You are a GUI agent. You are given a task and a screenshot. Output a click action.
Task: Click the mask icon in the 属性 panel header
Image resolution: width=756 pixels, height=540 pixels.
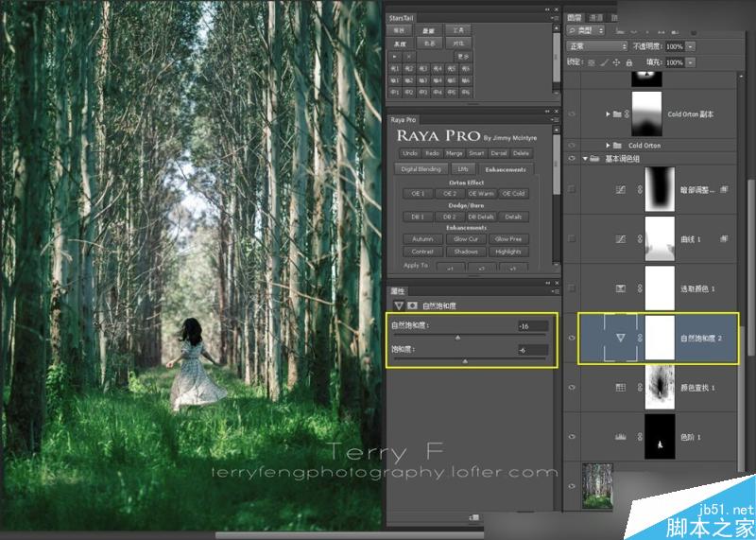tap(412, 305)
